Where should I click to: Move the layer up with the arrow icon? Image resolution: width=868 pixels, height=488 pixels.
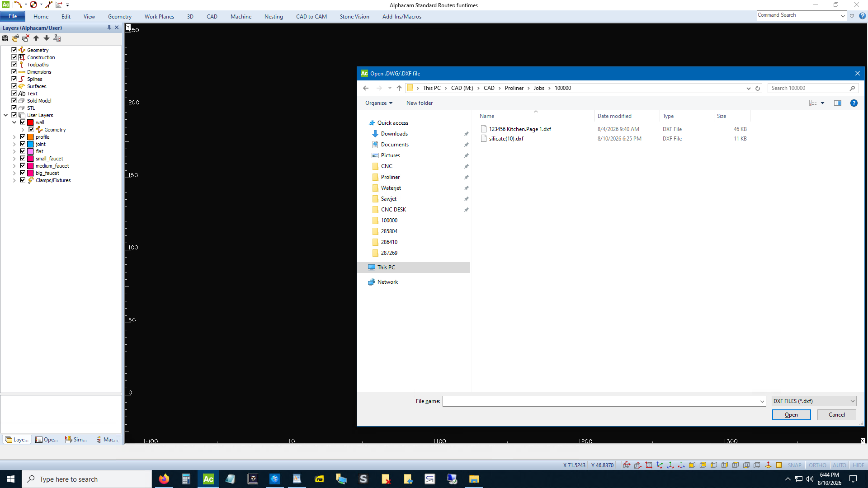(x=36, y=38)
